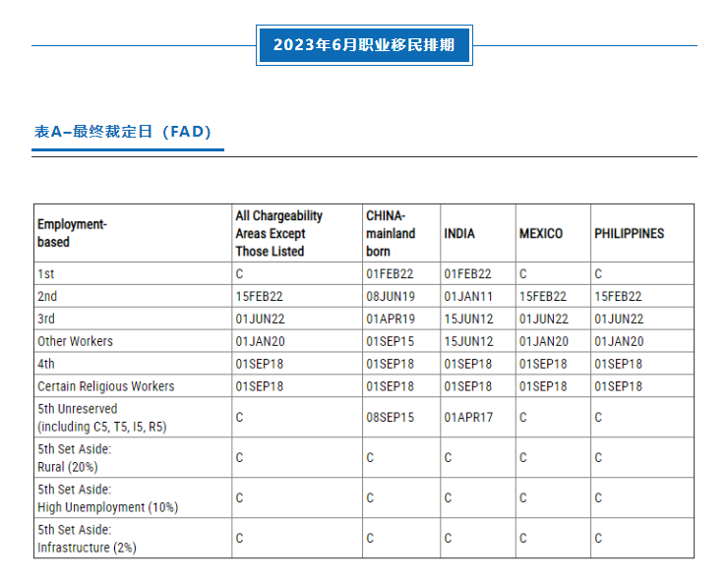This screenshot has height=581, width=728.
Task: Select the 3rd row label
Action: point(46,319)
